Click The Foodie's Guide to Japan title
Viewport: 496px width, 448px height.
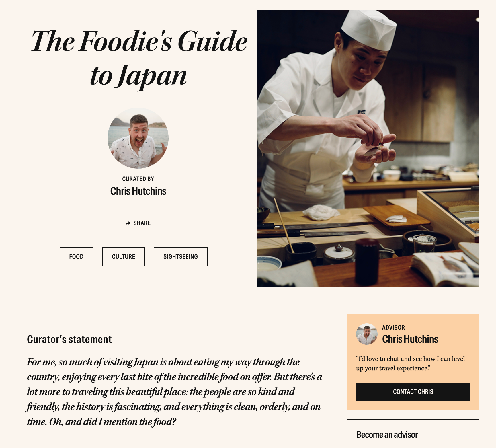(x=139, y=59)
